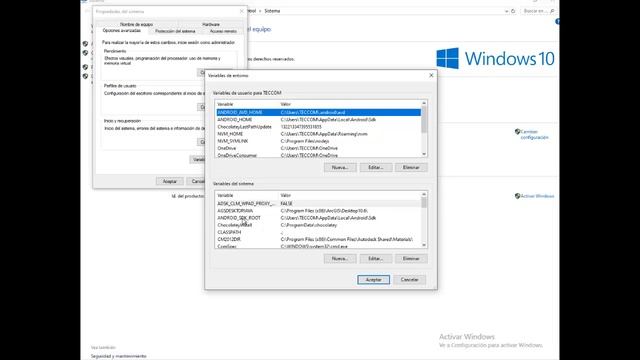Select the CLASSPATH system variable row
The width and height of the screenshot is (640, 360).
318,232
